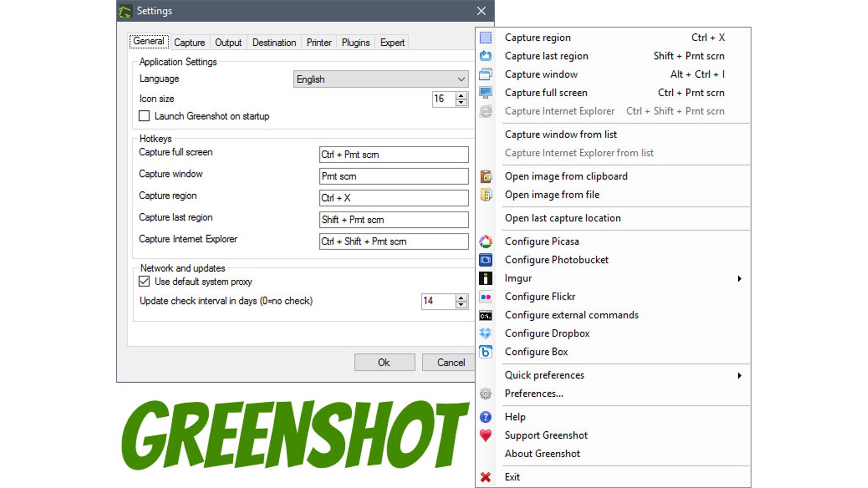
Task: Select Open image from file
Action: click(613, 195)
